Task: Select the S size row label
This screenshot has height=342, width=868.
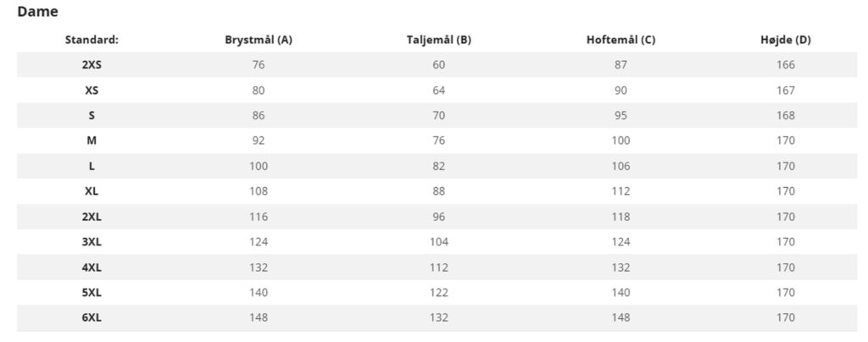Action: tap(92, 115)
